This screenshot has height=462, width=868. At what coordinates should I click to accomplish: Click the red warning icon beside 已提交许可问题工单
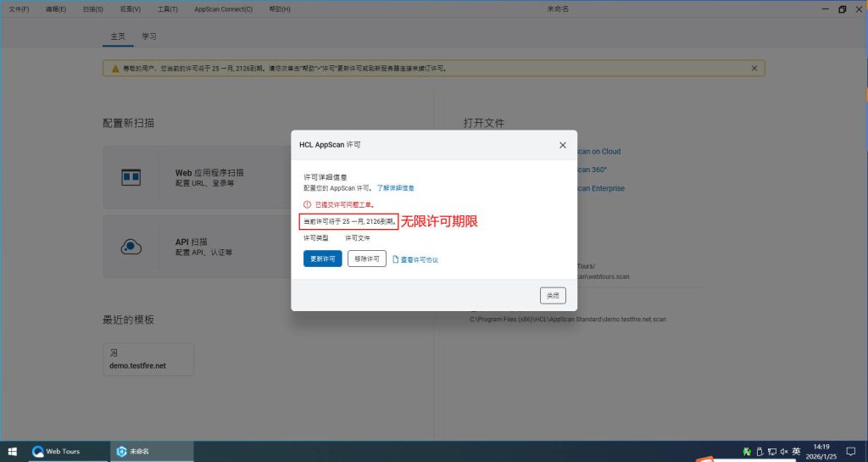(308, 205)
